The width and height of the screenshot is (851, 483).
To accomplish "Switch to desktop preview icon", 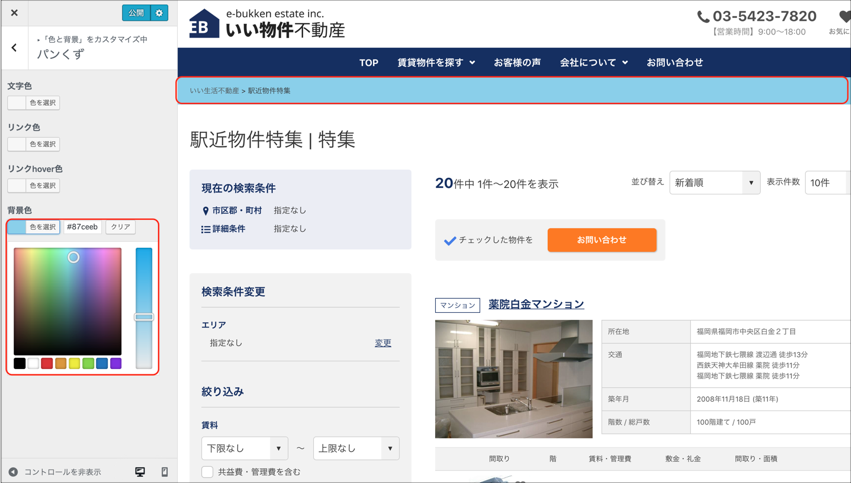I will (140, 472).
